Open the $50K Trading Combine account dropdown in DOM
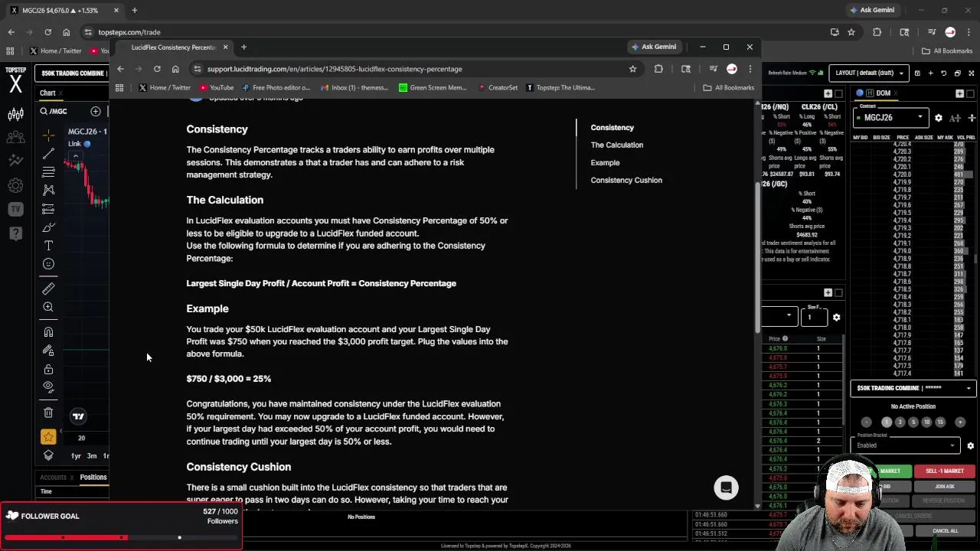The height and width of the screenshot is (551, 980). pos(914,388)
